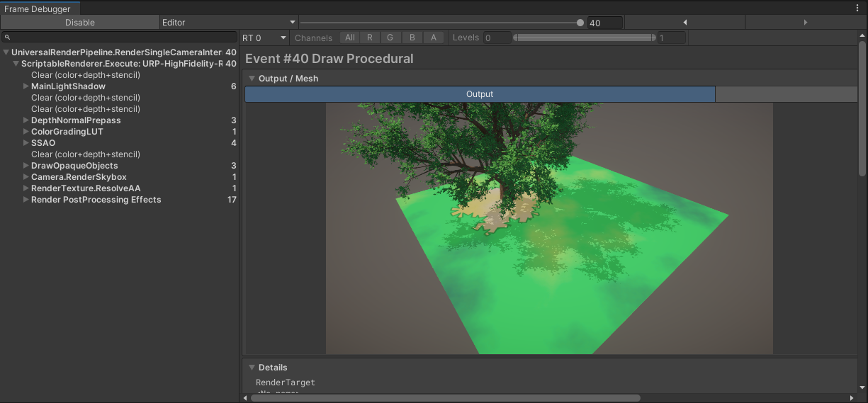Collapse ScriptableRenderer.Execute node
Screen dimensions: 868x403
[16, 64]
